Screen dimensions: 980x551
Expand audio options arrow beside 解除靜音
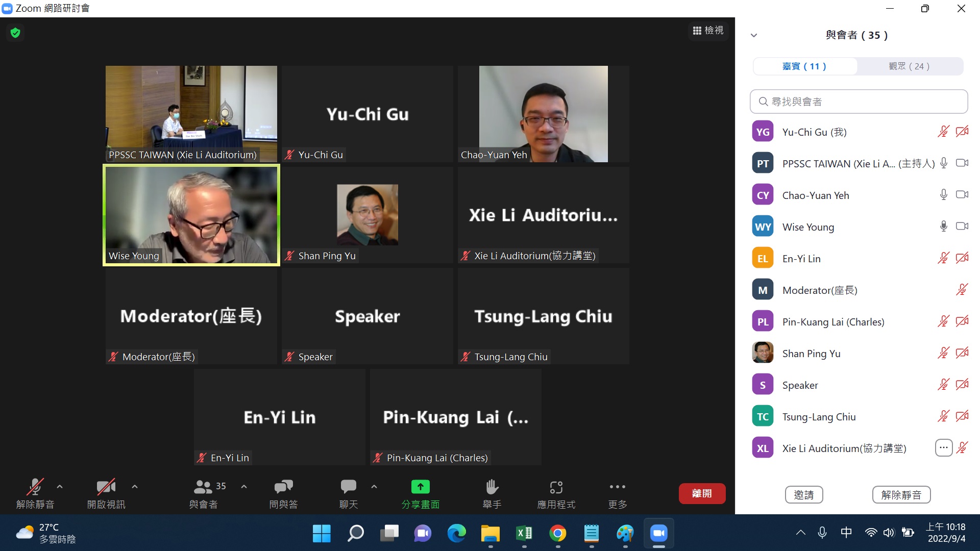(x=60, y=487)
